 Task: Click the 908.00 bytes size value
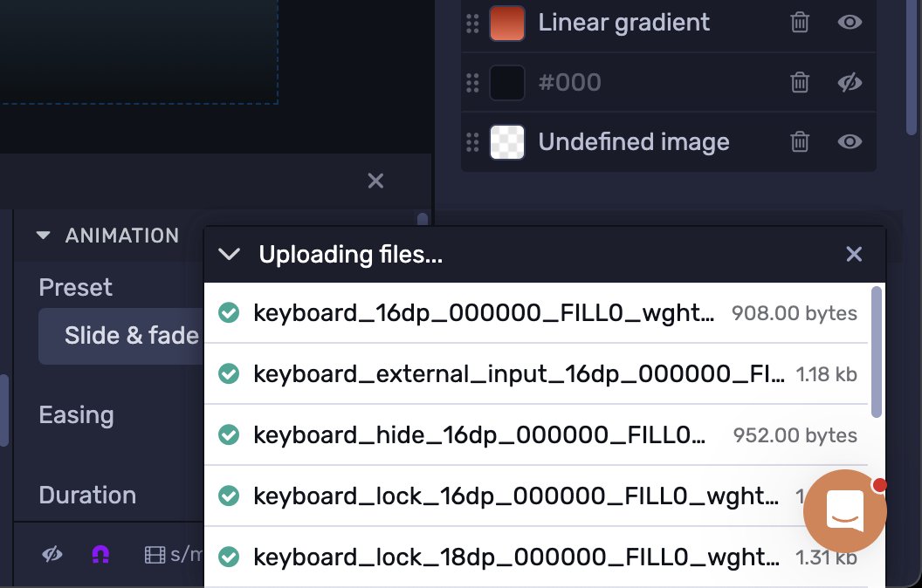[795, 313]
